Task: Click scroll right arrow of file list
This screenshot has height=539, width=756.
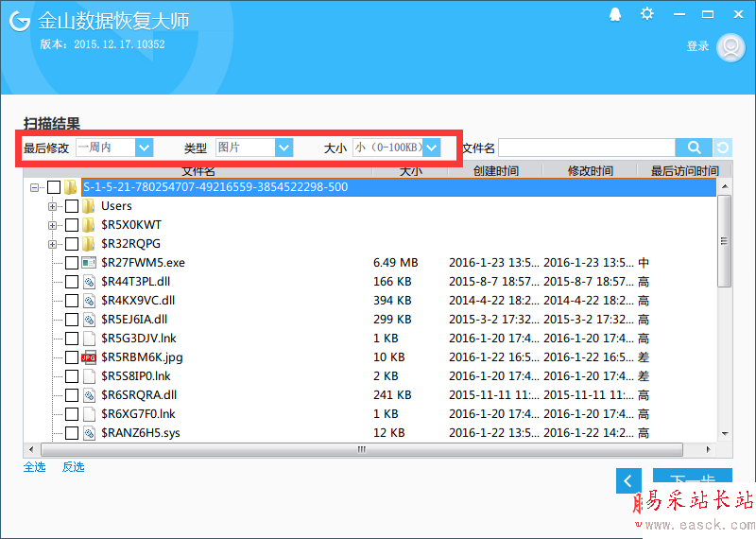Action: (x=708, y=450)
